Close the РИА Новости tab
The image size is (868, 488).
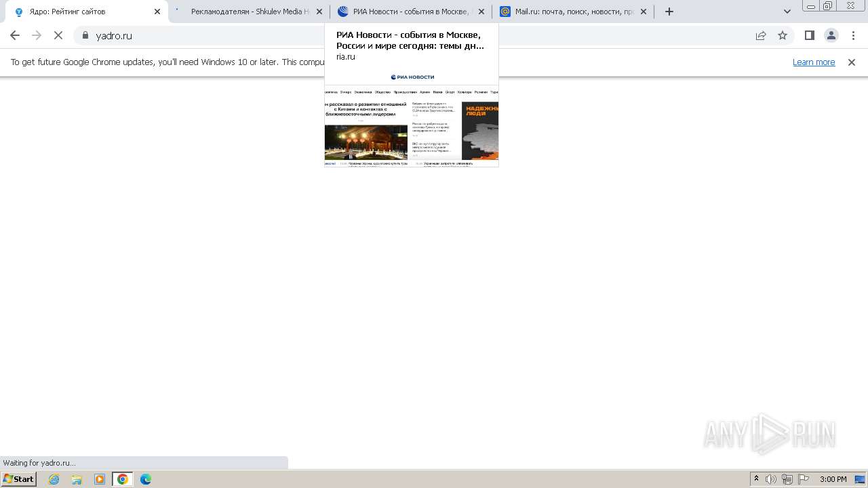481,12
